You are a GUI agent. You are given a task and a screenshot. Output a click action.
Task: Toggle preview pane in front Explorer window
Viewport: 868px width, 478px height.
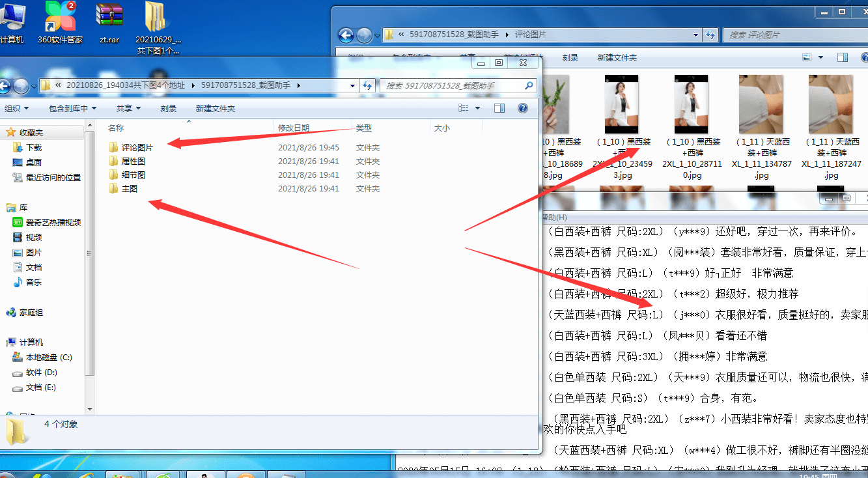(x=499, y=108)
